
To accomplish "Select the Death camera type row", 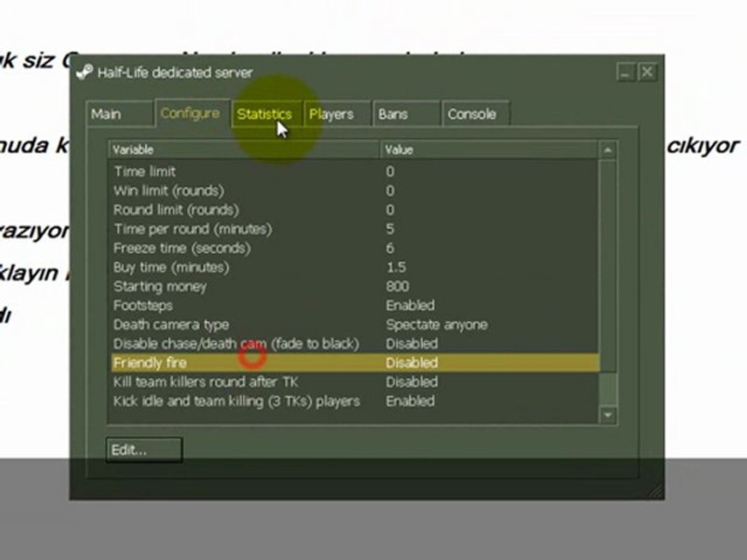I will pos(355,325).
